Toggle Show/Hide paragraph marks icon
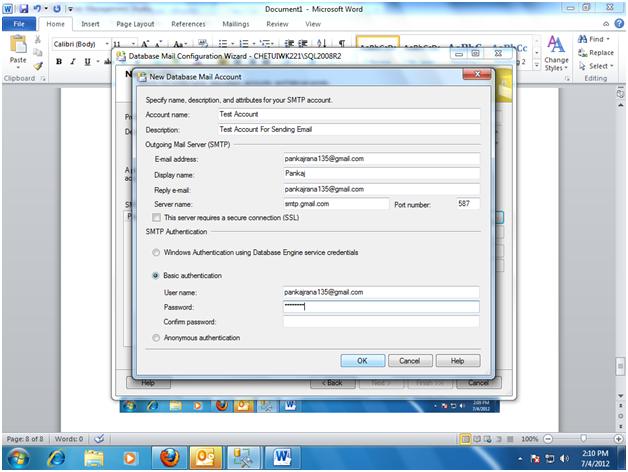 (x=342, y=43)
